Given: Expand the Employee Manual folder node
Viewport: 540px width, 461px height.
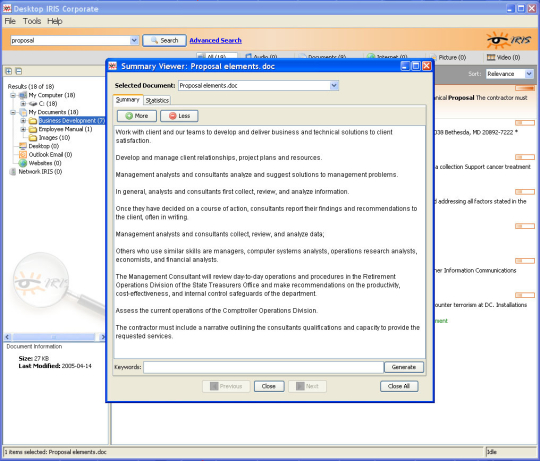Looking at the screenshot, I should tap(23, 129).
